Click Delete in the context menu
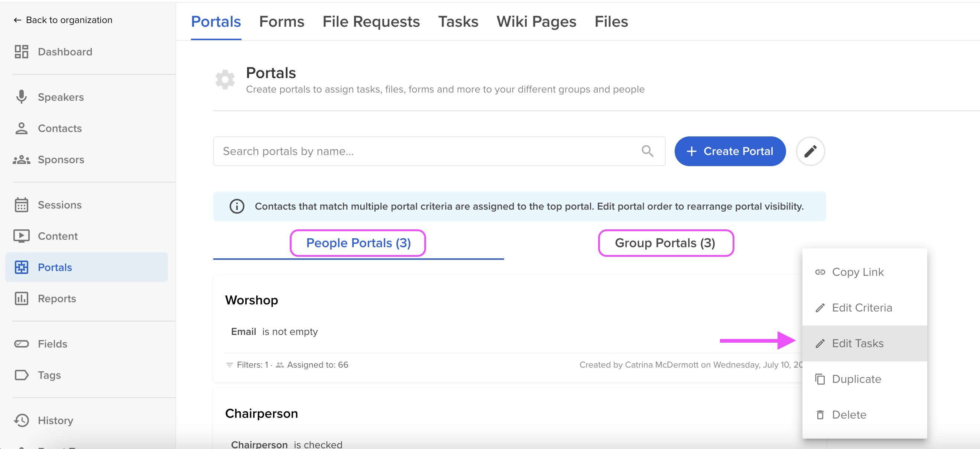This screenshot has width=980, height=449. click(849, 414)
